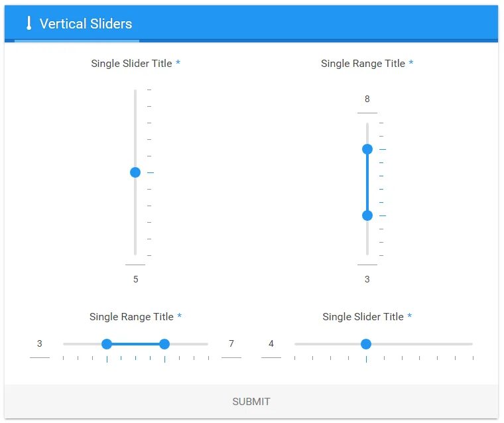Click the value field showing 8
Image resolution: width=504 pixels, height=423 pixels.
click(367, 99)
